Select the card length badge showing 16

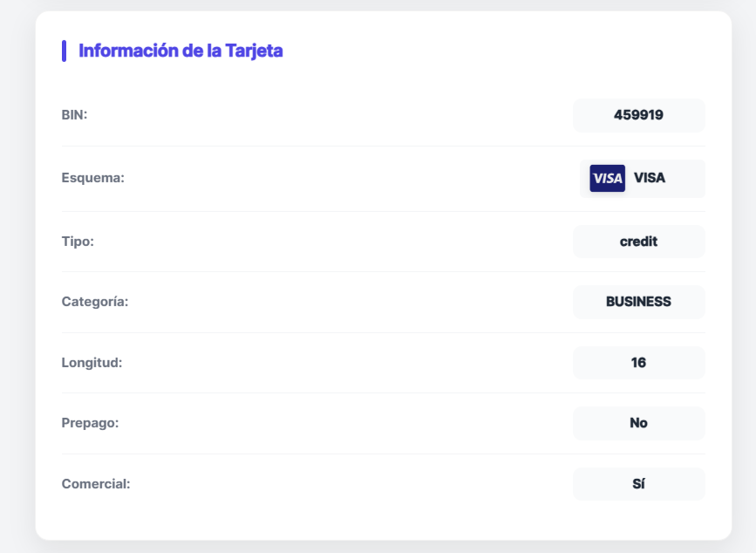[x=638, y=362]
